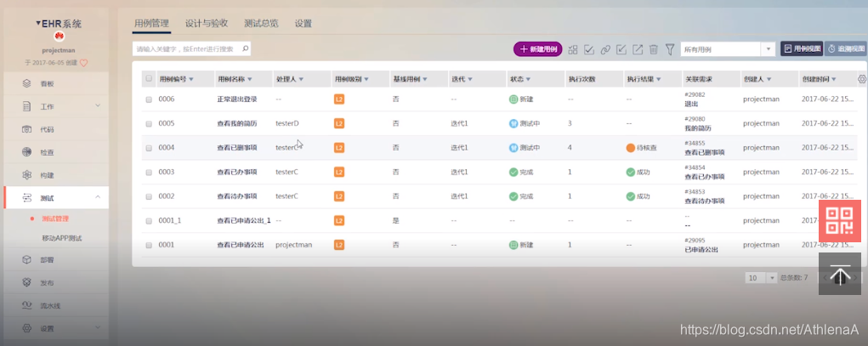Screen dimensions: 868x346
Task: Click the first checkmark-box toolbar icon
Action: pos(589,49)
